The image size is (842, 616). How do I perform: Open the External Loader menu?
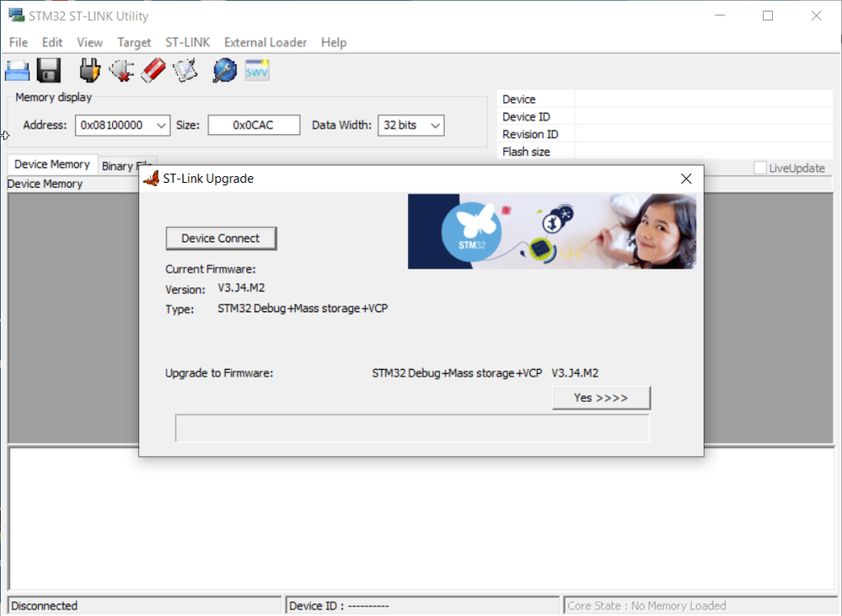(265, 42)
